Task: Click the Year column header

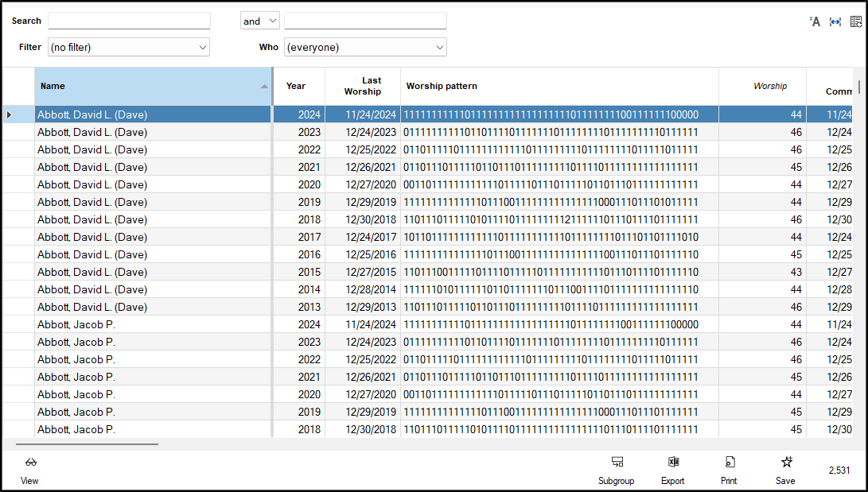Action: (296, 86)
